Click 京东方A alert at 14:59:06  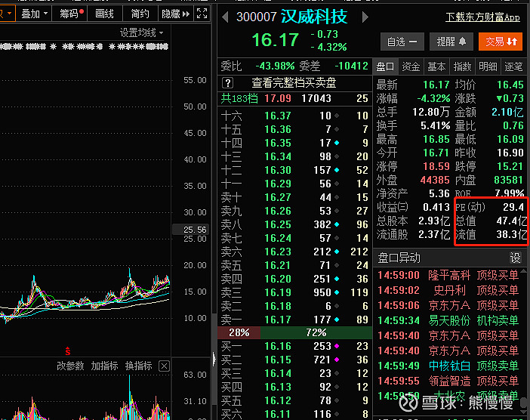tap(448, 306)
